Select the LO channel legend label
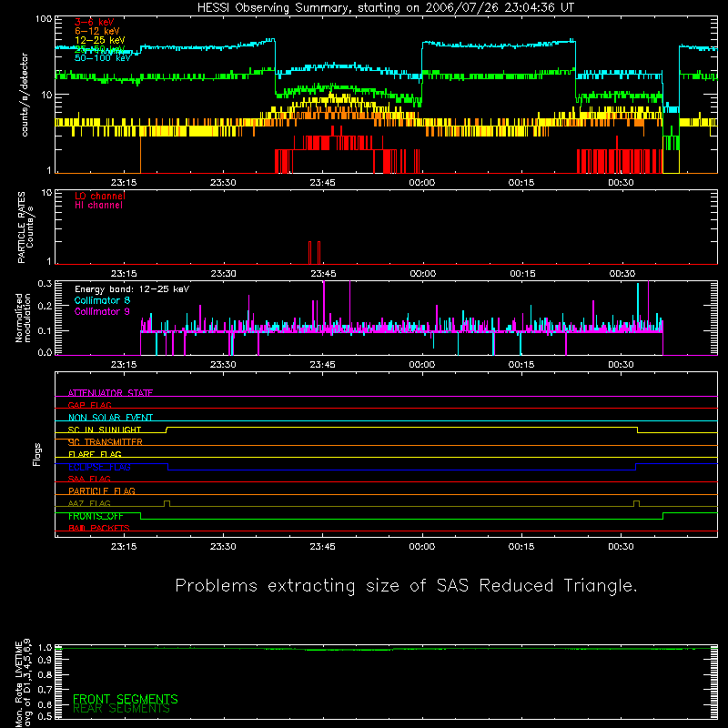The height and width of the screenshot is (728, 728). (x=100, y=196)
